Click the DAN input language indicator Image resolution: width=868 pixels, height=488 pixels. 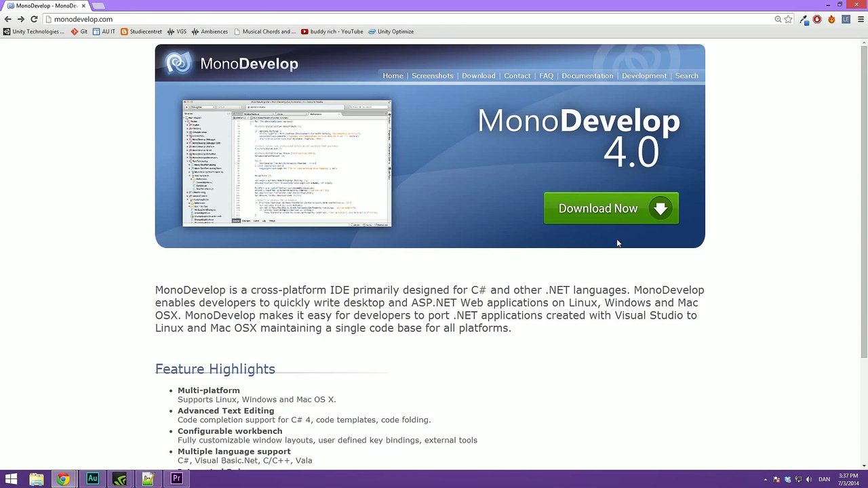click(x=825, y=480)
